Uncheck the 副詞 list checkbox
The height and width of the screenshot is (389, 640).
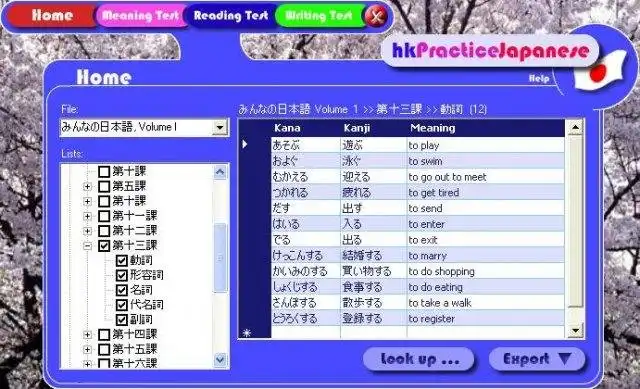(x=122, y=320)
